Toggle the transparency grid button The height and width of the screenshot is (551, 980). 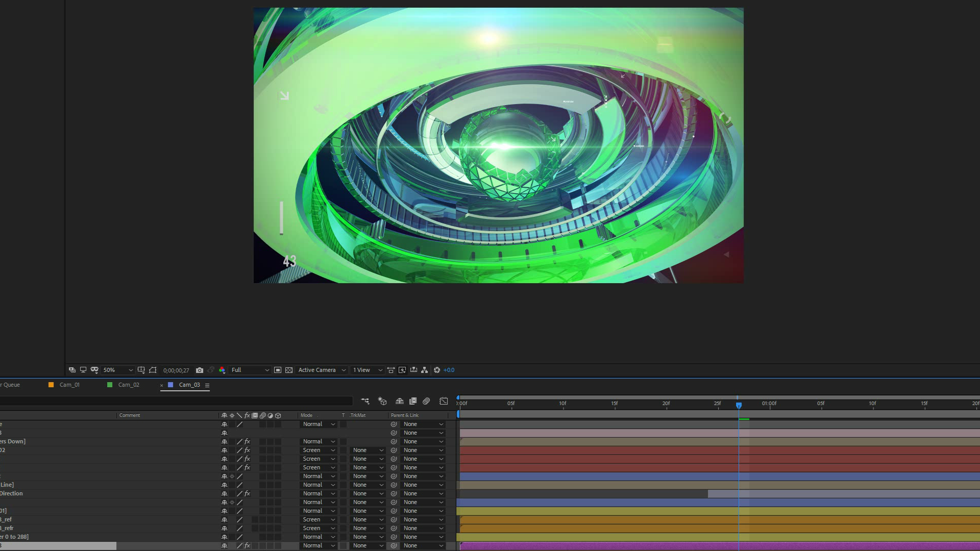[289, 370]
